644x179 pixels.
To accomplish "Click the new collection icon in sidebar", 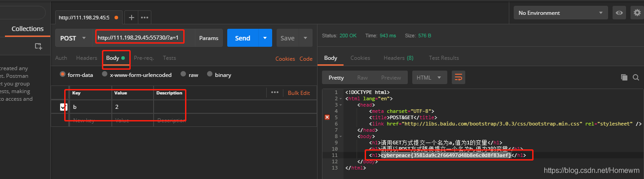I will [x=38, y=46].
